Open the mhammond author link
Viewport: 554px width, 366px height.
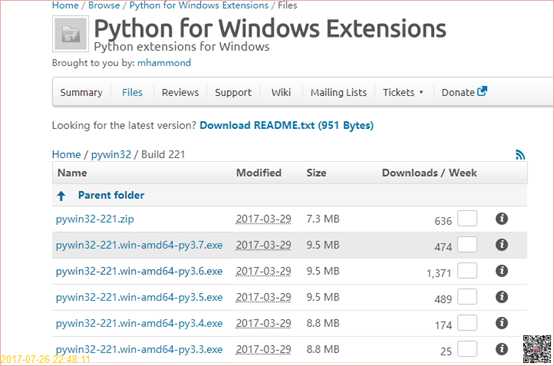click(164, 63)
